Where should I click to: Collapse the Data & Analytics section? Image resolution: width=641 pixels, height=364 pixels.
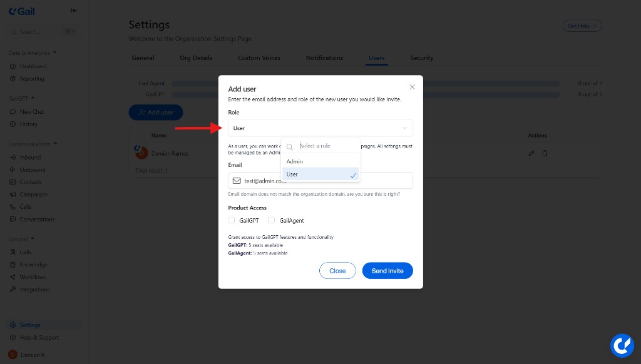point(54,53)
